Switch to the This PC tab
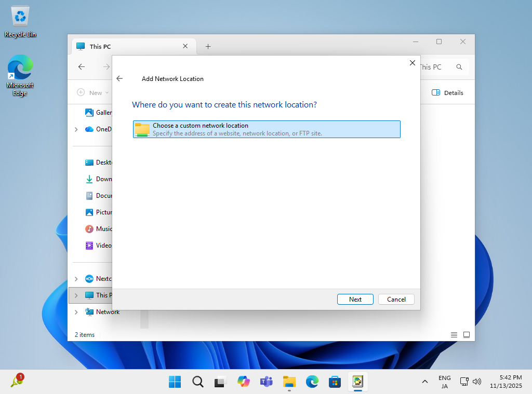 [x=101, y=46]
